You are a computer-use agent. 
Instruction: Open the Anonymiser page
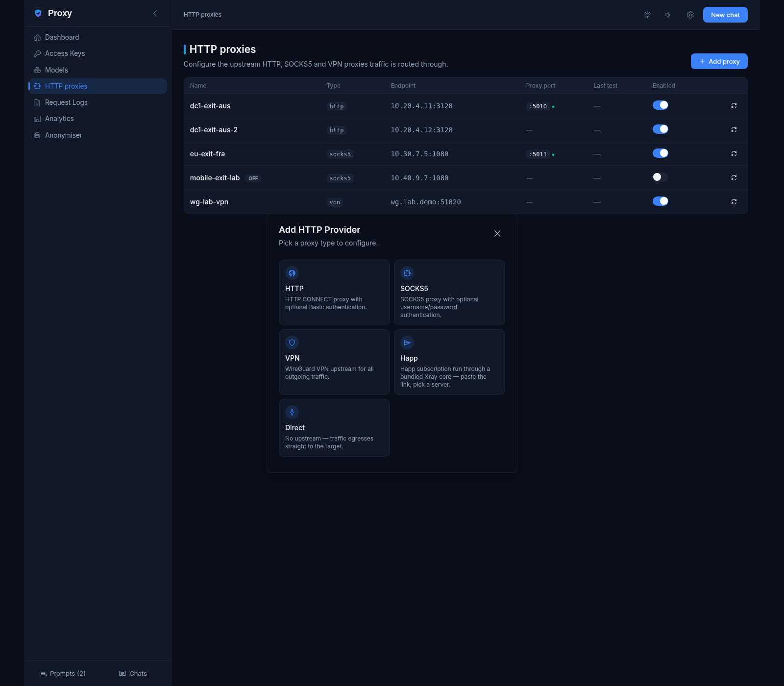[98, 135]
